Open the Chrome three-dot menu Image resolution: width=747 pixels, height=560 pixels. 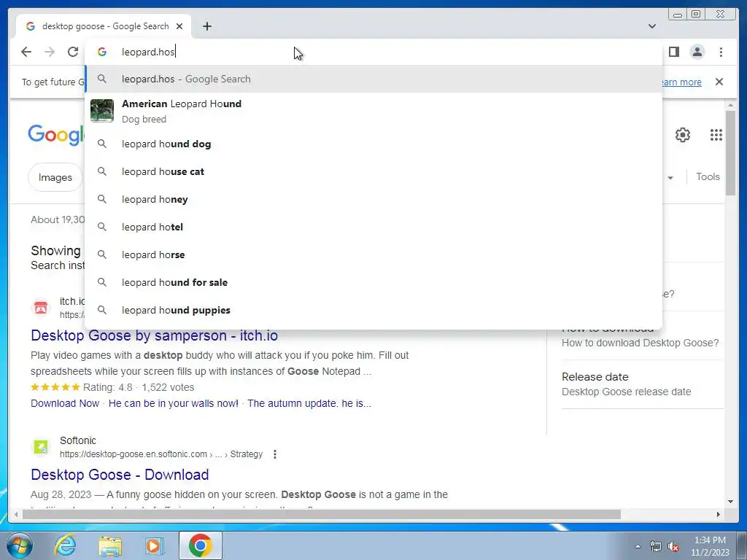(721, 52)
